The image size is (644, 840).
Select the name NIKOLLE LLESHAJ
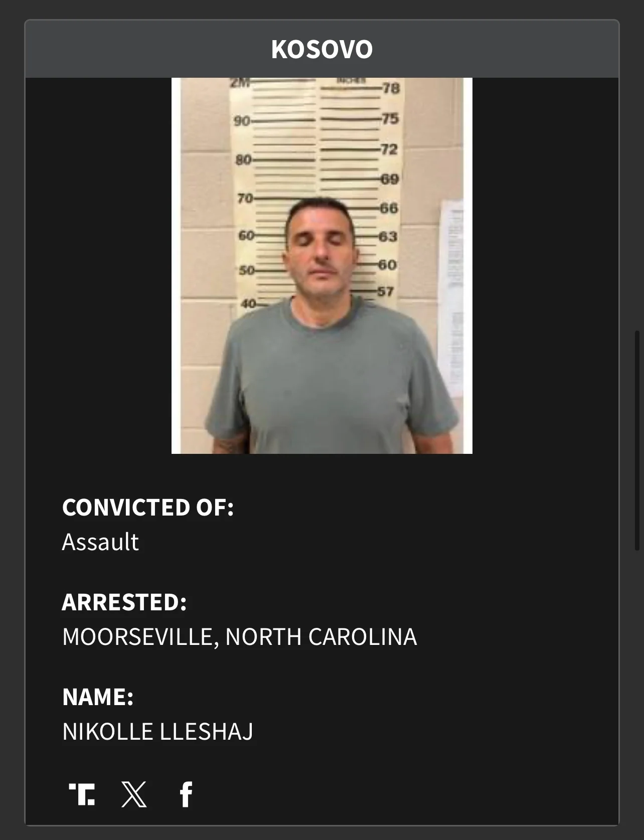(157, 732)
